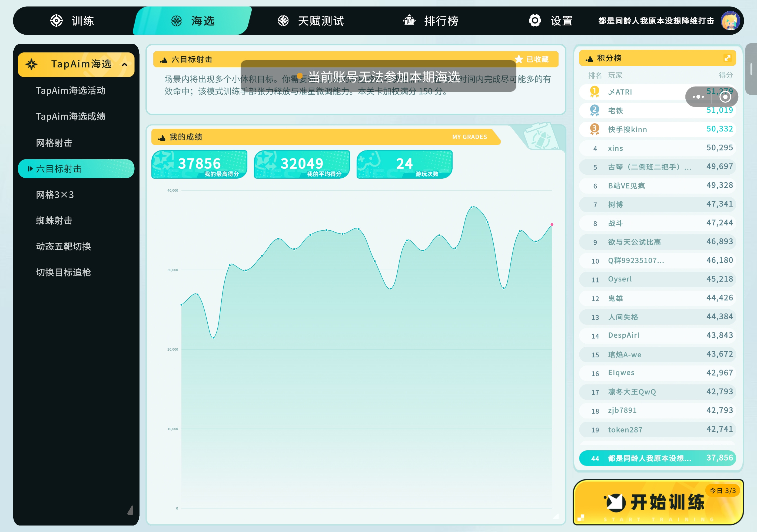
Task: Select leaderboard row of Oyserl
Action: [658, 279]
